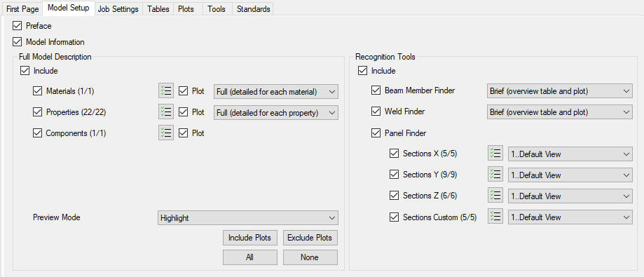Uncheck the Plot checkbox for Properties
This screenshot has width=644, height=277.
[x=184, y=112]
